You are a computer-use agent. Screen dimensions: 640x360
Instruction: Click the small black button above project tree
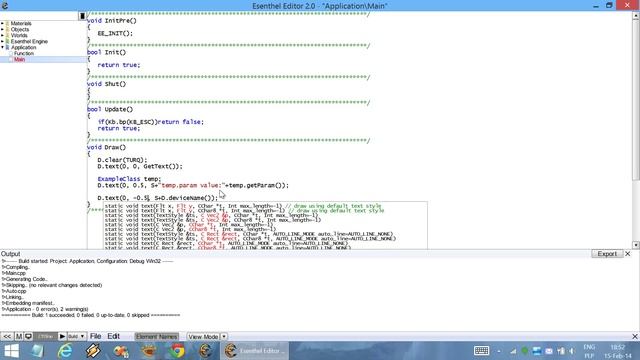(82, 16)
